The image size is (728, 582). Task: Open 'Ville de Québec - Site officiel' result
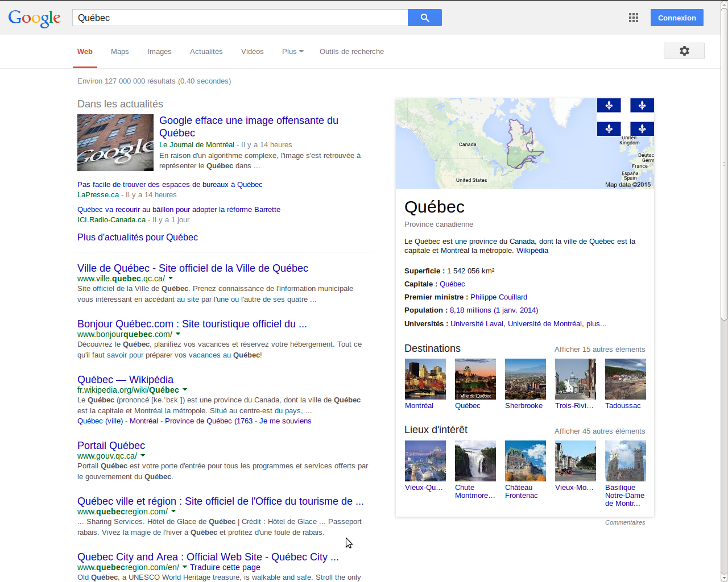click(193, 268)
